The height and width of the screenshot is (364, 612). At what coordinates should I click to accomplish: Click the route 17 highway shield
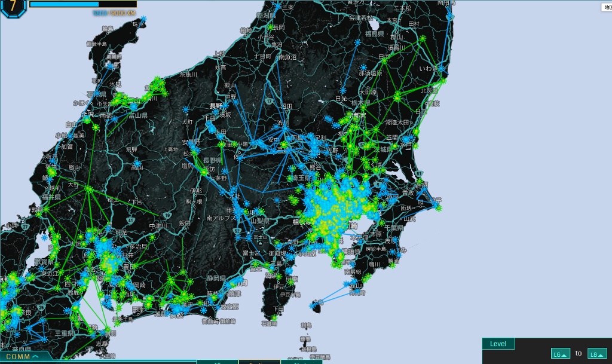[269, 102]
